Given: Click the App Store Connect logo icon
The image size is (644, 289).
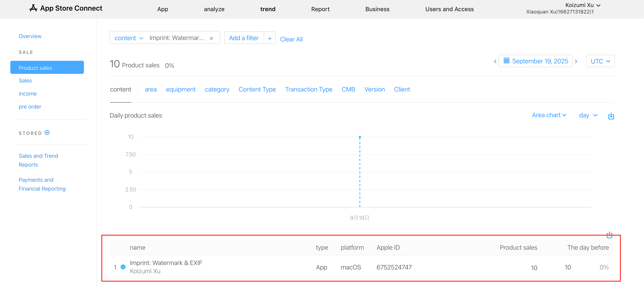Looking at the screenshot, I should point(33,8).
